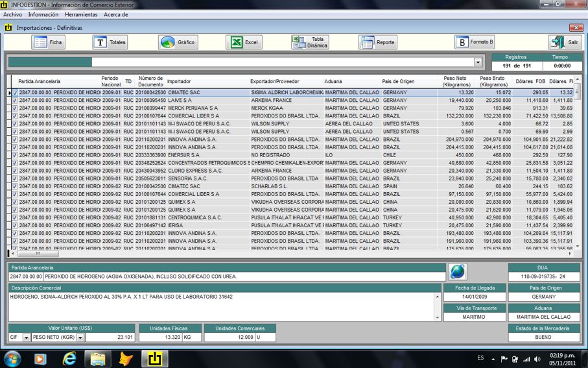The image size is (588, 368).
Task: Export data with the Excel button
Action: (244, 42)
